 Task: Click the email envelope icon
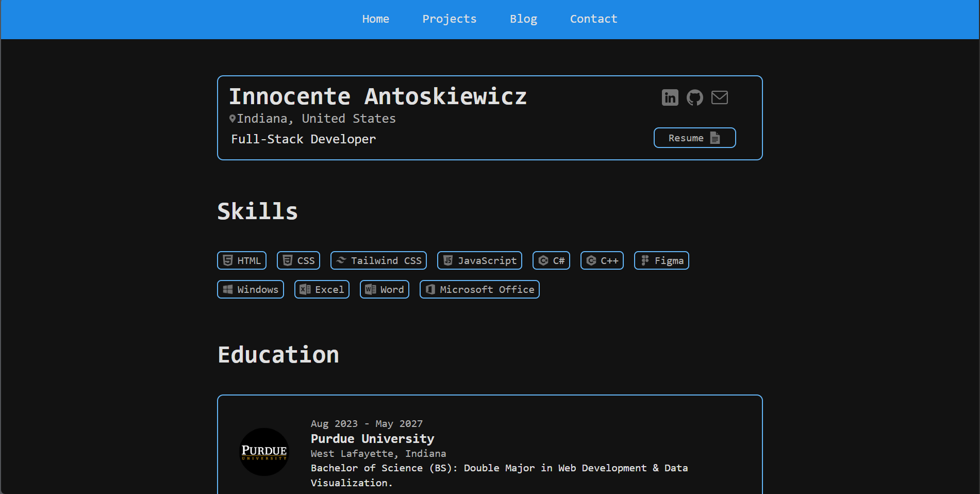719,97
